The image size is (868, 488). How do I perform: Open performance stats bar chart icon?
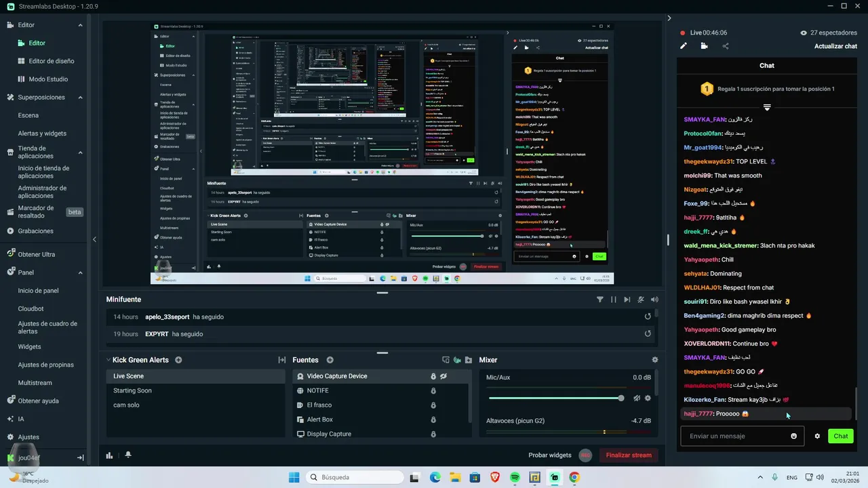pos(109,455)
